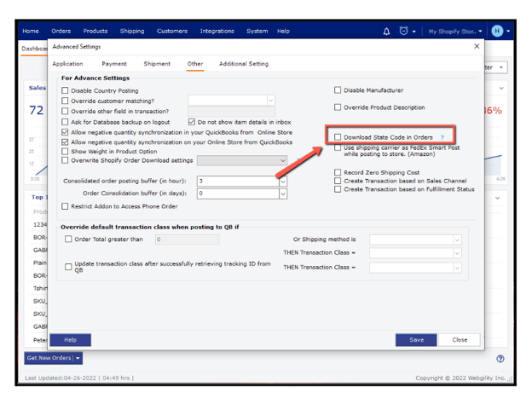This screenshot has height=398, width=532.
Task: Click the H user profile avatar
Action: [x=498, y=32]
